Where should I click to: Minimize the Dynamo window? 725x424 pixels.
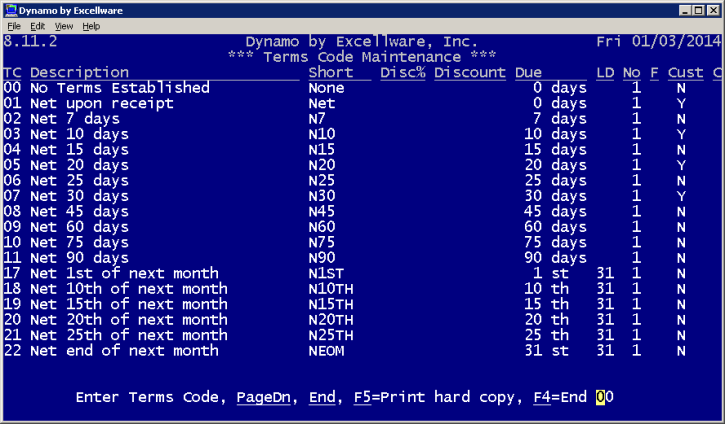click(x=685, y=10)
